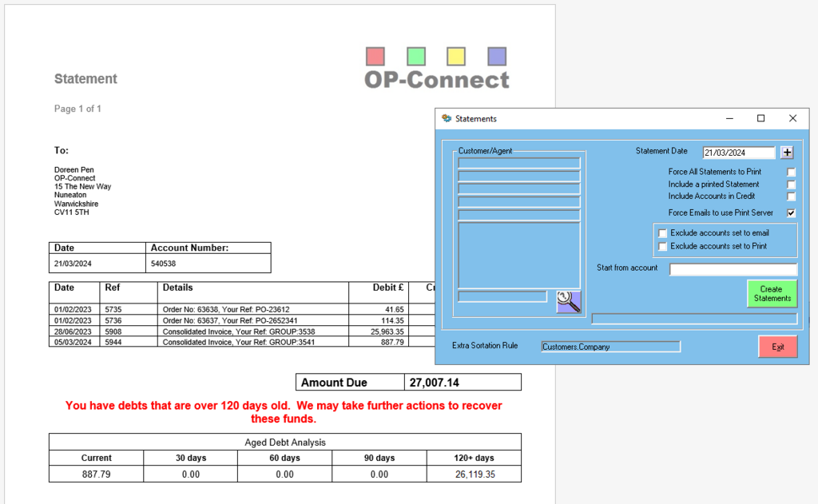
Task: Tick Include a printed Statement checkbox
Action: [x=792, y=185]
